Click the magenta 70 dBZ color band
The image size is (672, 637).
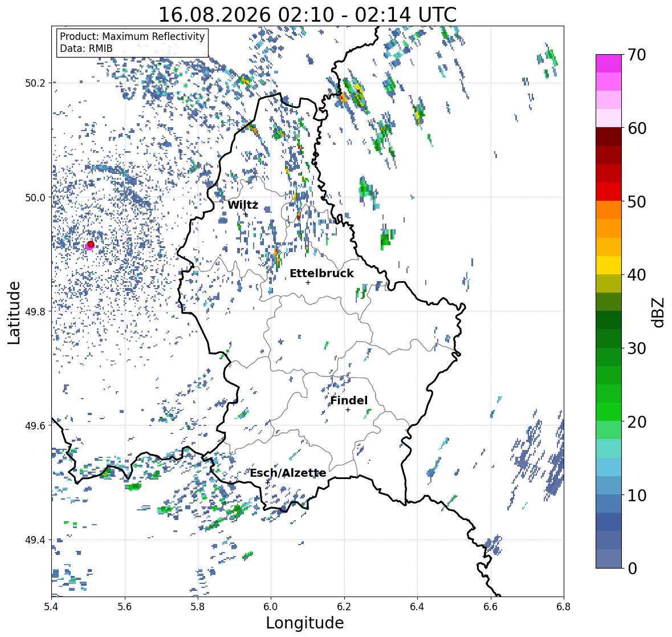tap(609, 63)
